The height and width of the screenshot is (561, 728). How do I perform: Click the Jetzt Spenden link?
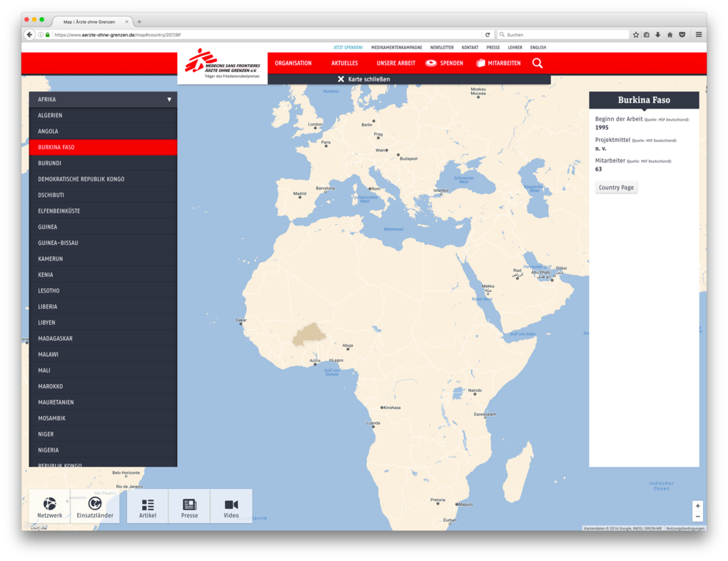[x=348, y=47]
